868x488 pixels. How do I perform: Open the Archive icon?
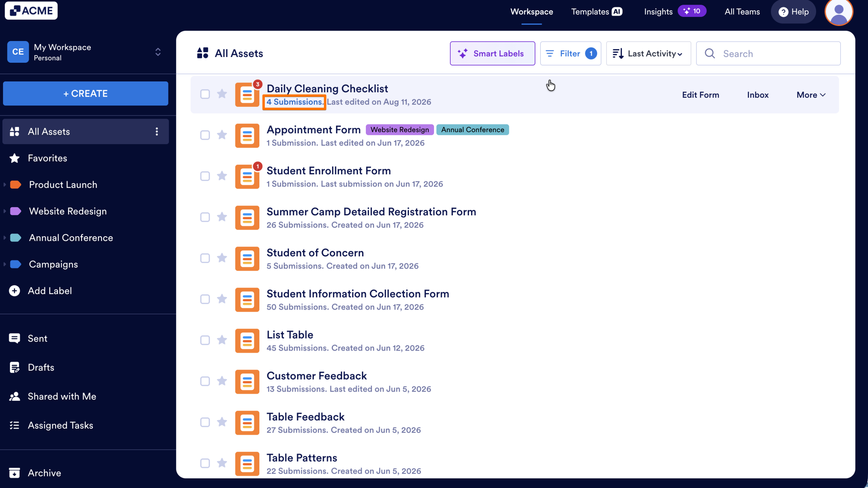click(15, 473)
